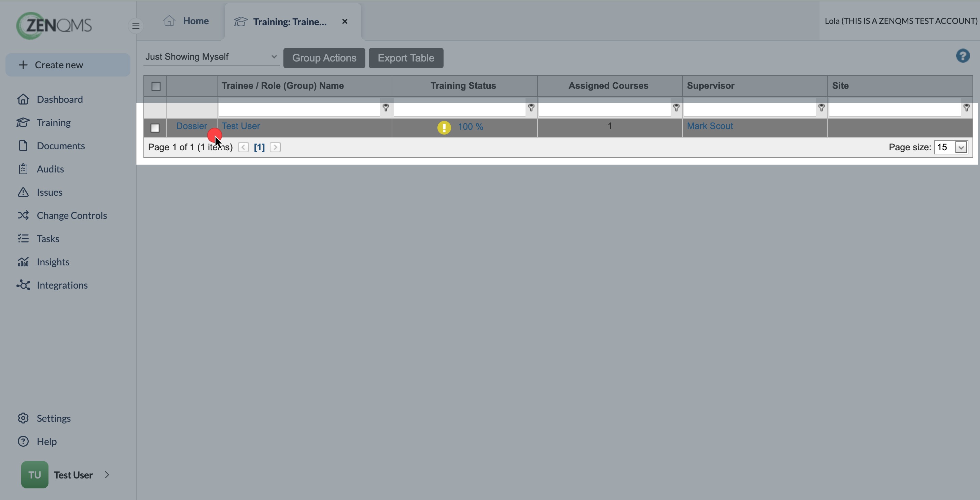980x500 pixels.
Task: Click page number [1] link
Action: [x=259, y=147]
